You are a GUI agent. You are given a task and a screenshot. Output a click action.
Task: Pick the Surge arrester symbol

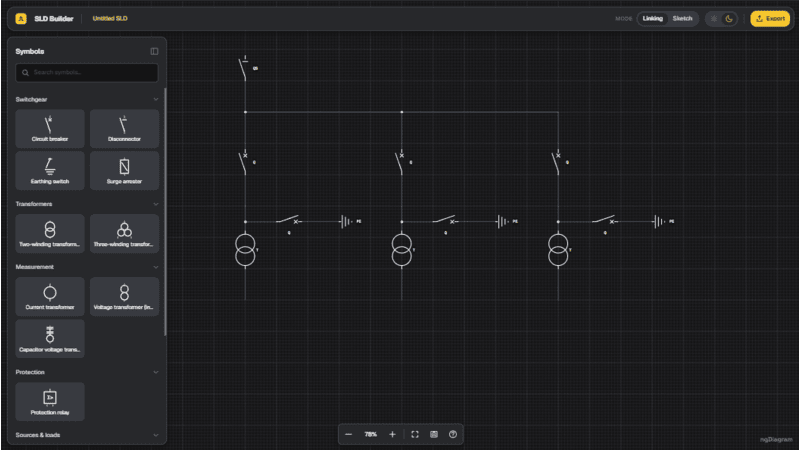pyautogui.click(x=124, y=171)
